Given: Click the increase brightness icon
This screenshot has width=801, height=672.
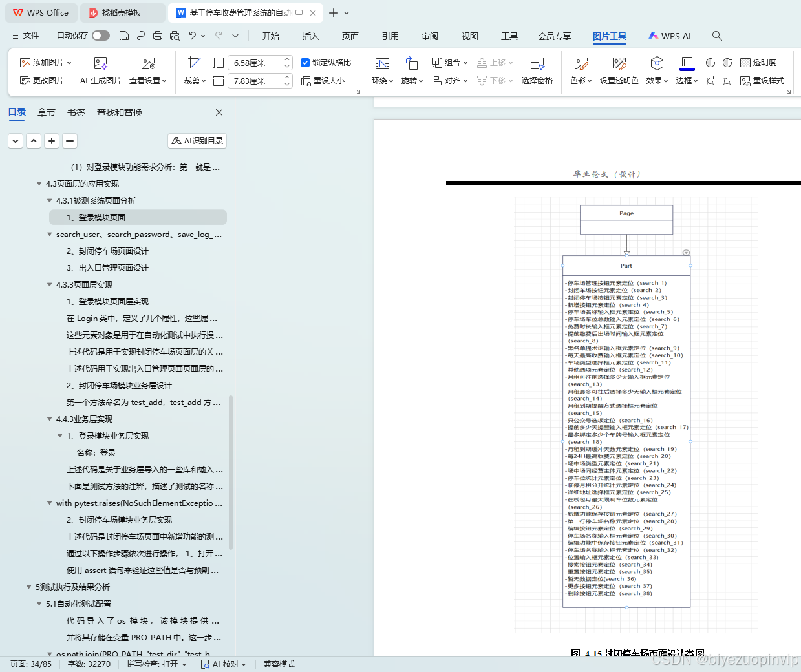Looking at the screenshot, I should (x=710, y=80).
